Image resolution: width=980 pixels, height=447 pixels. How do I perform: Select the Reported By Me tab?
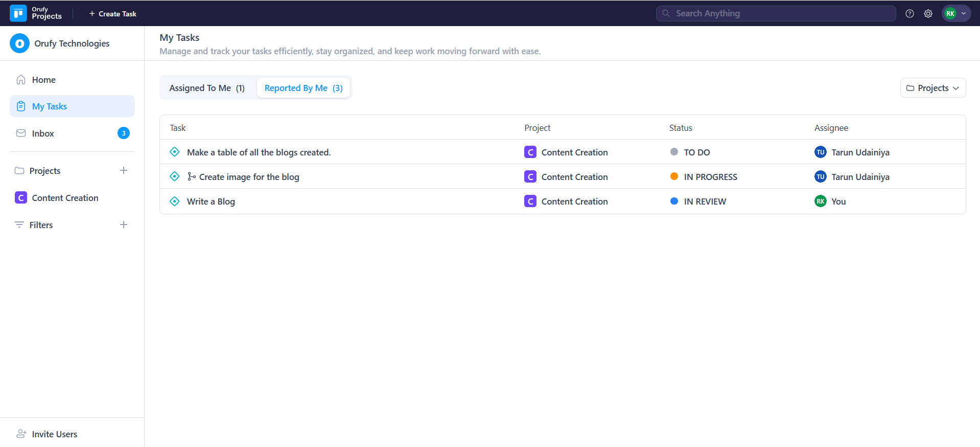pos(304,88)
